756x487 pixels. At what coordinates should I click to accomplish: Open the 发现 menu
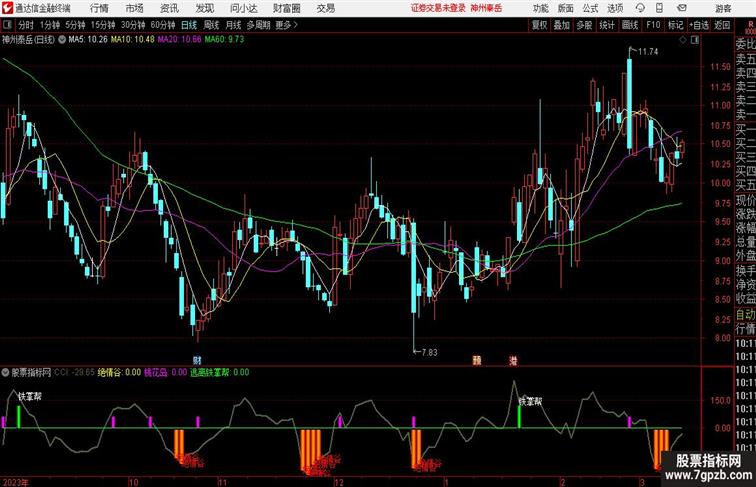point(204,8)
